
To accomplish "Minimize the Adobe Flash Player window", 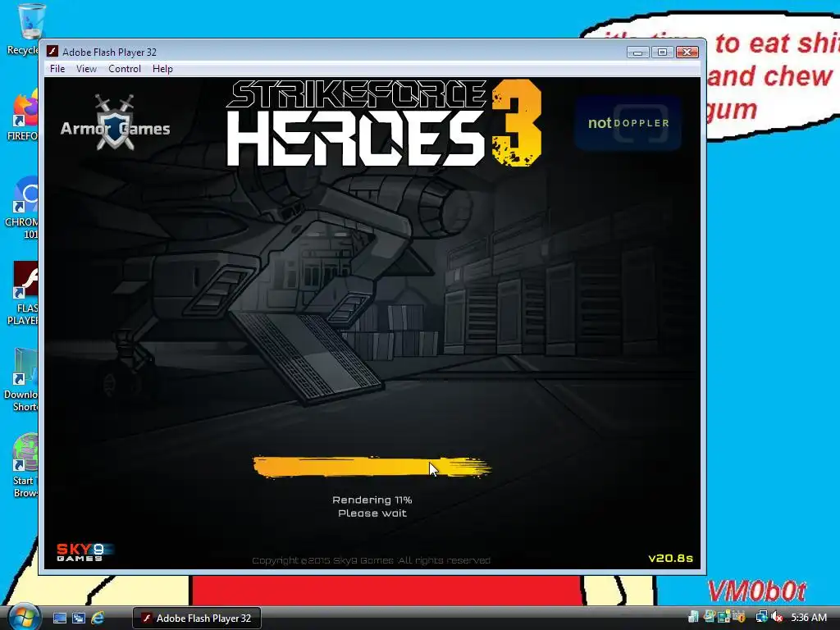I will (x=637, y=52).
